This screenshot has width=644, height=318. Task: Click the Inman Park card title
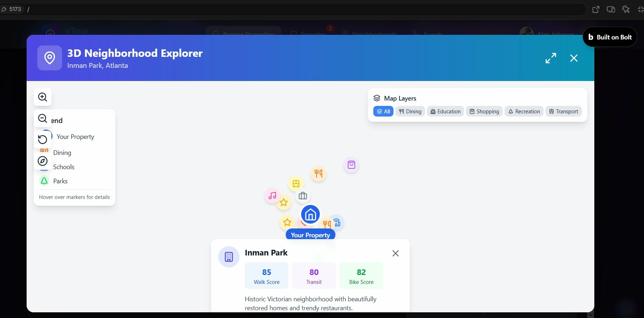pos(266,253)
